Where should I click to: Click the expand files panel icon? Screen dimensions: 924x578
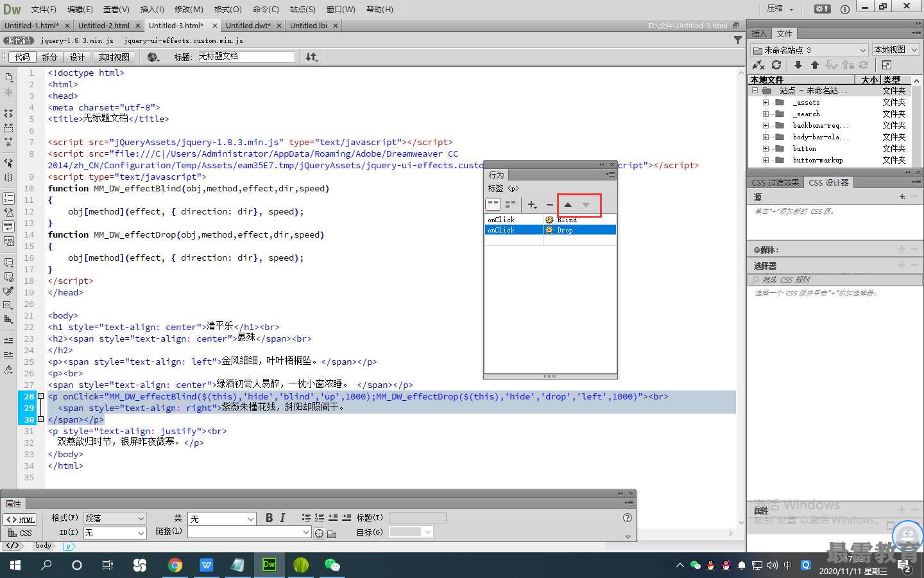click(887, 65)
